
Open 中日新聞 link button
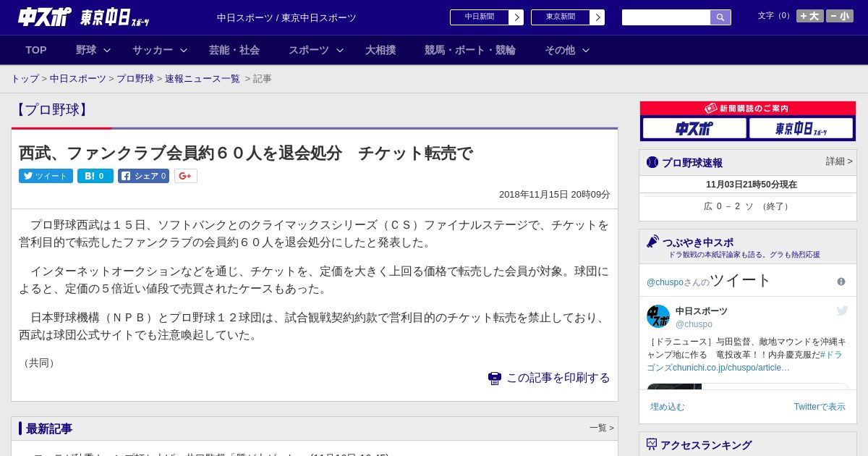[x=479, y=17]
